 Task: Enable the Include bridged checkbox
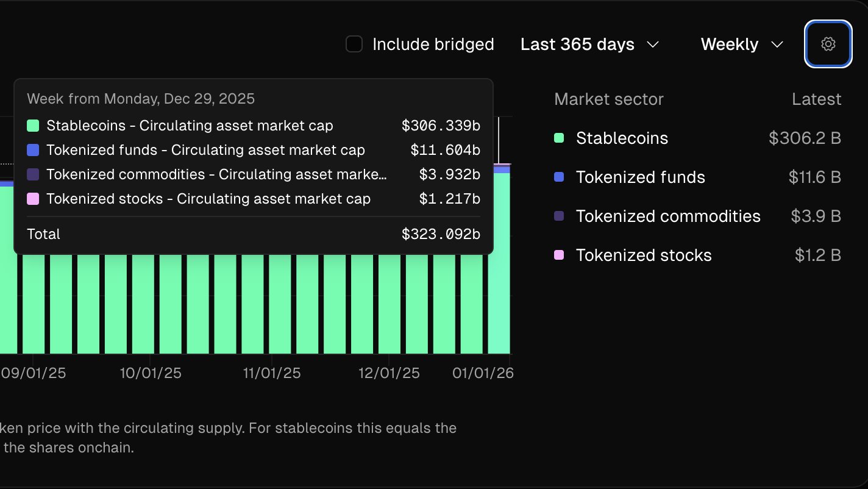tap(354, 44)
